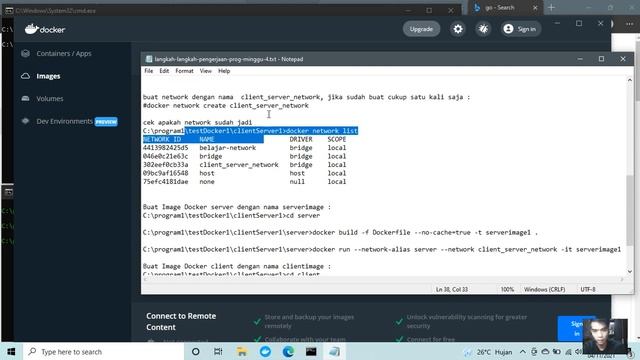Open the browser three-dot menu
This screenshot has height=360, width=640.
(629, 24)
